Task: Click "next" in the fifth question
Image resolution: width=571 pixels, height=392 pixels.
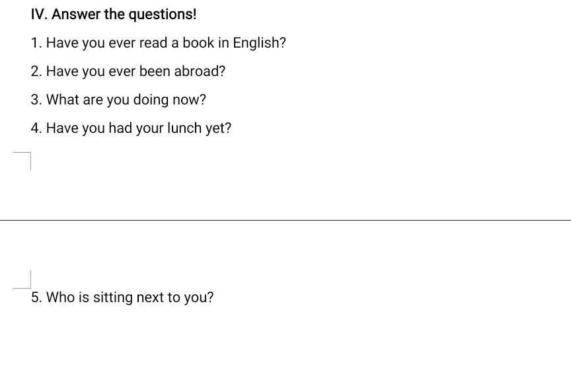Action: coord(151,297)
